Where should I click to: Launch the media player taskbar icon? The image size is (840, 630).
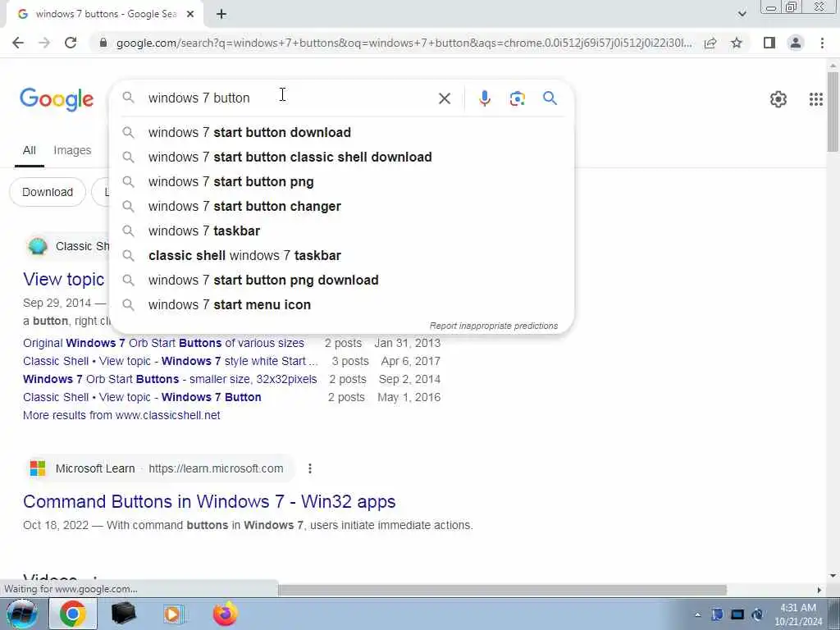pyautogui.click(x=173, y=614)
